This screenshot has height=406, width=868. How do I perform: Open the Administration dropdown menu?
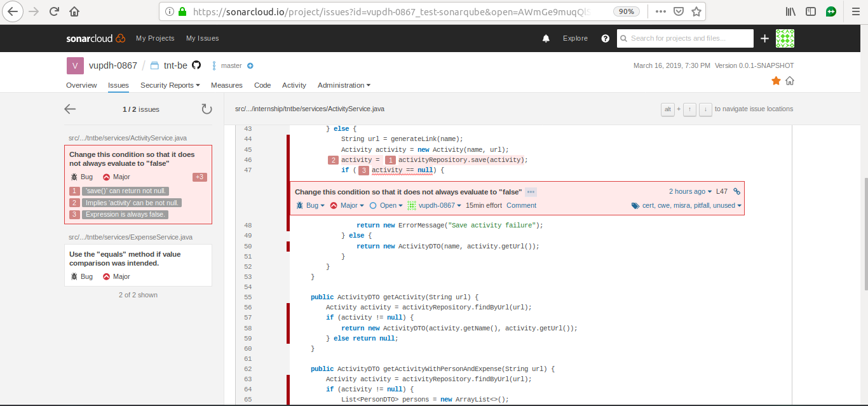point(344,85)
